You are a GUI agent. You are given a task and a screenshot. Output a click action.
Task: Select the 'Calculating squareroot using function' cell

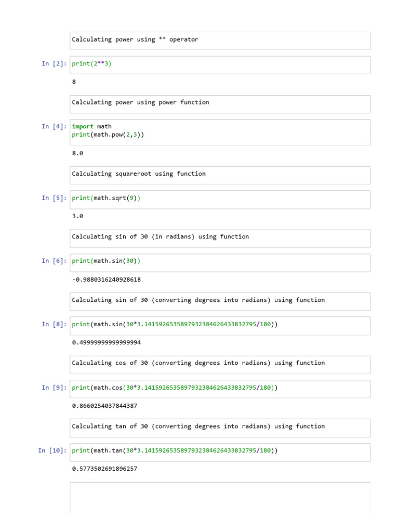(x=220, y=176)
